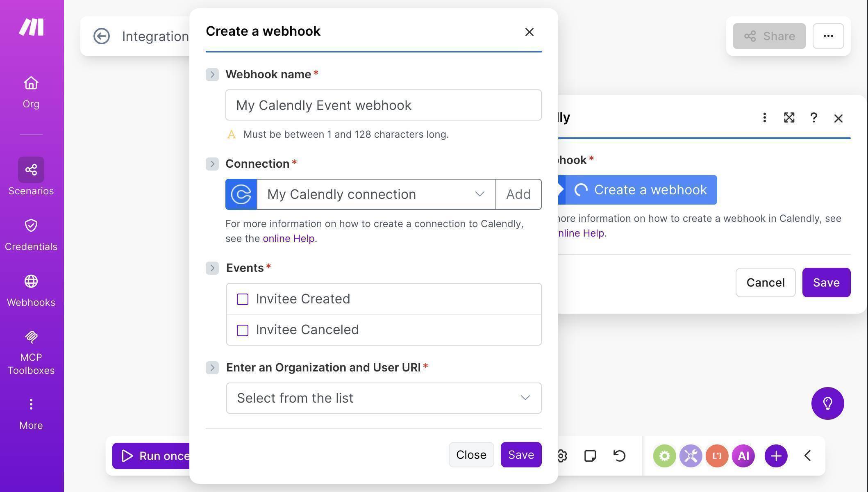Open the lightbulb help bubble
The height and width of the screenshot is (492, 868).
pyautogui.click(x=828, y=403)
